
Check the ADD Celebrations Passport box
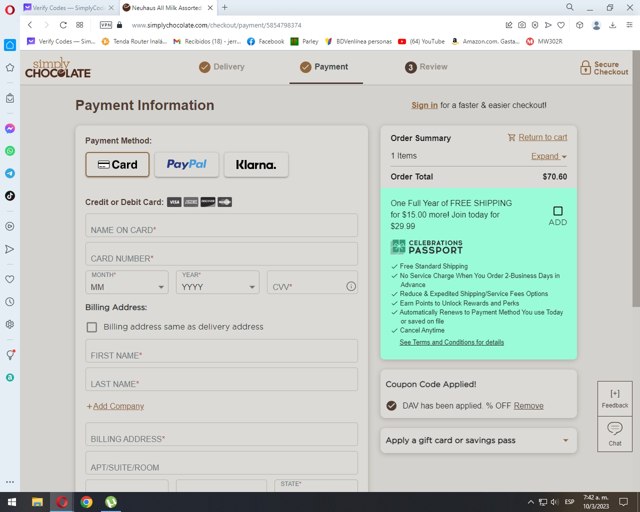click(x=558, y=211)
